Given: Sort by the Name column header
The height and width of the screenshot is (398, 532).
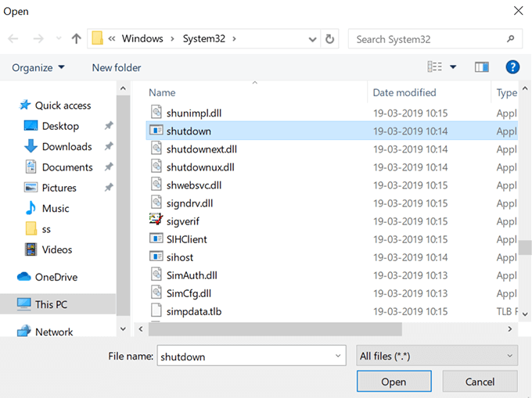Looking at the screenshot, I should [x=162, y=92].
